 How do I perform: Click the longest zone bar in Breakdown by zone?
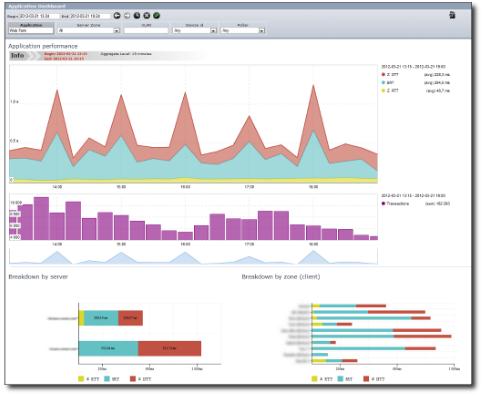[x=381, y=336]
